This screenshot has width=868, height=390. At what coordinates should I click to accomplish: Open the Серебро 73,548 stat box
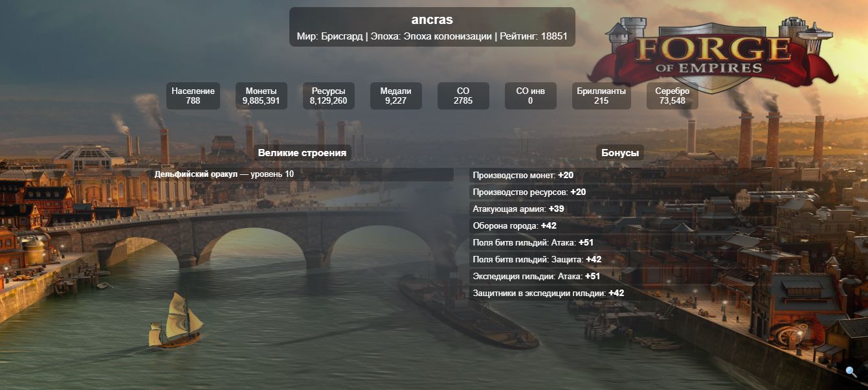[672, 96]
